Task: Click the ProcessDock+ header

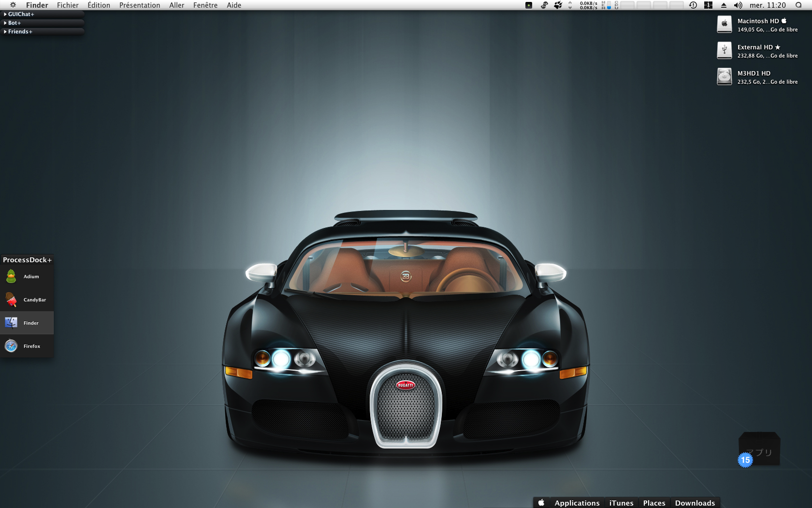Action: pyautogui.click(x=27, y=260)
